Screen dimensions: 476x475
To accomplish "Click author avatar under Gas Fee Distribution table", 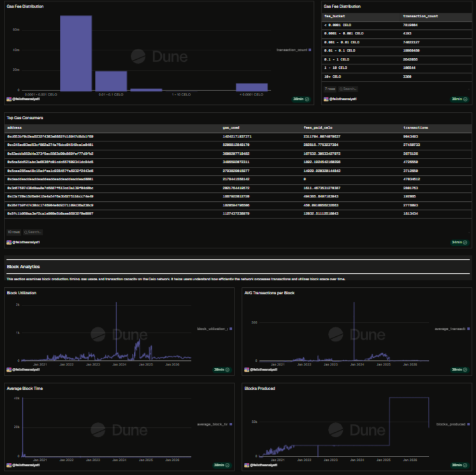I will 326,99.
